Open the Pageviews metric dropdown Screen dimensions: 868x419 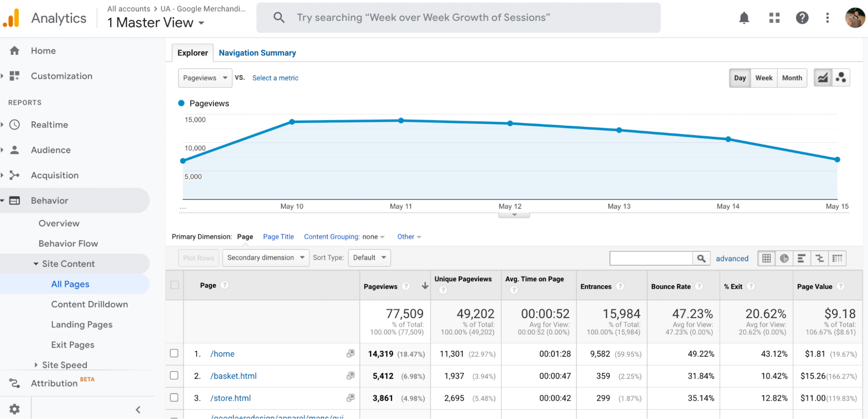tap(205, 78)
